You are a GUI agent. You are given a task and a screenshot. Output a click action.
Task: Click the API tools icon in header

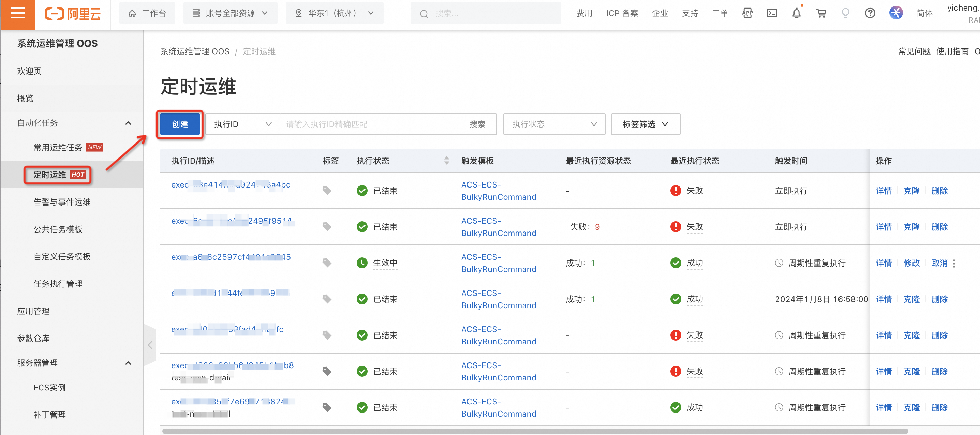[747, 14]
